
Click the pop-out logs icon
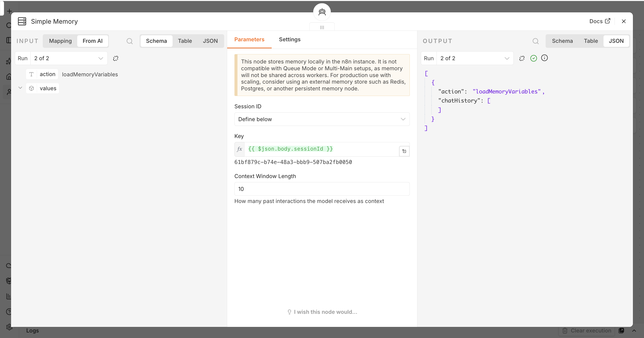[621, 331]
